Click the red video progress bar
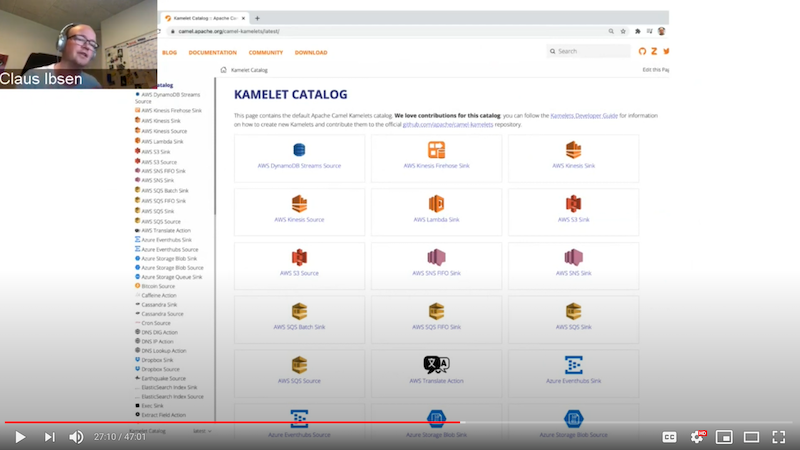Screen dimensions: 800x450 [x=230, y=422]
